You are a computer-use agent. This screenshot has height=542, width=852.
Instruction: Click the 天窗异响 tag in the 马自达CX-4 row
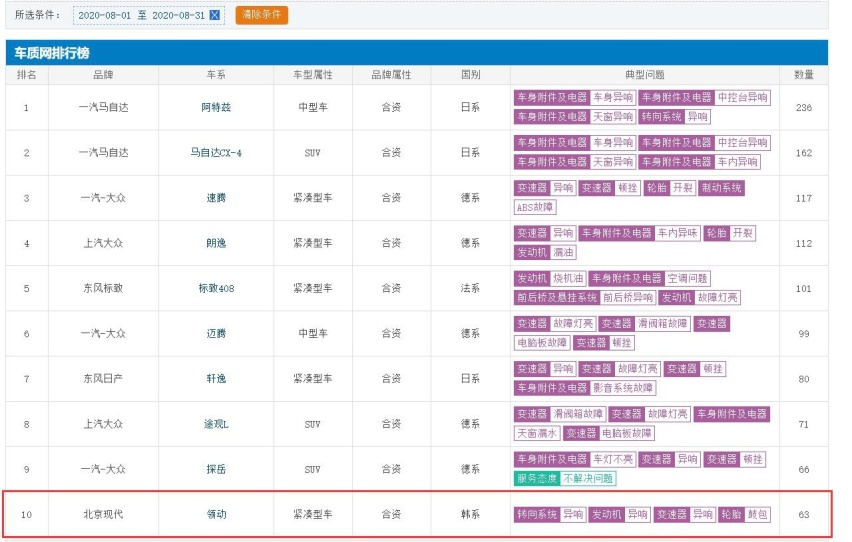click(613, 162)
